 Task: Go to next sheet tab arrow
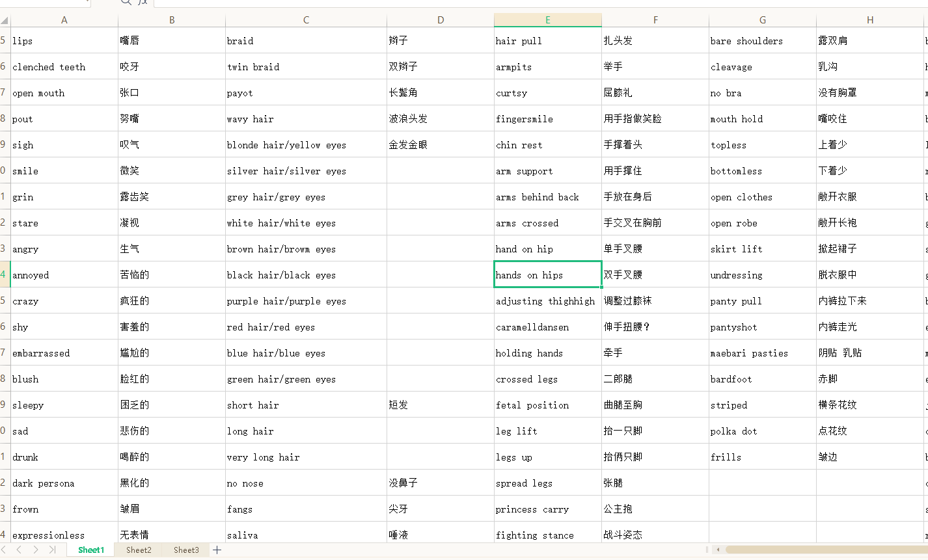(35, 550)
